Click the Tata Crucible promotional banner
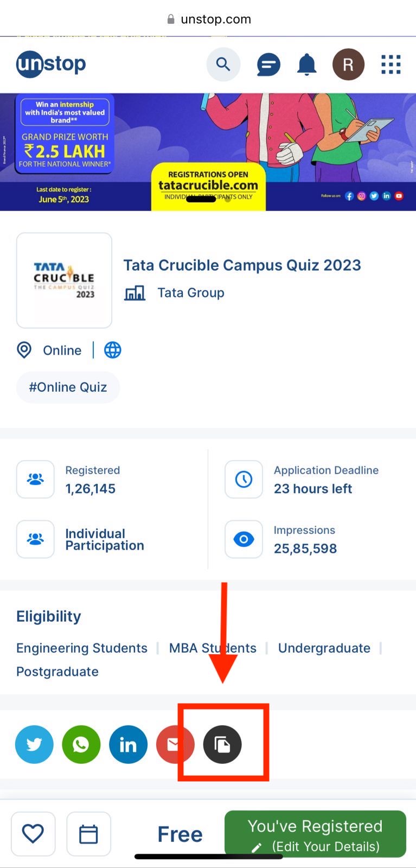This screenshot has height=868, width=416. (208, 152)
